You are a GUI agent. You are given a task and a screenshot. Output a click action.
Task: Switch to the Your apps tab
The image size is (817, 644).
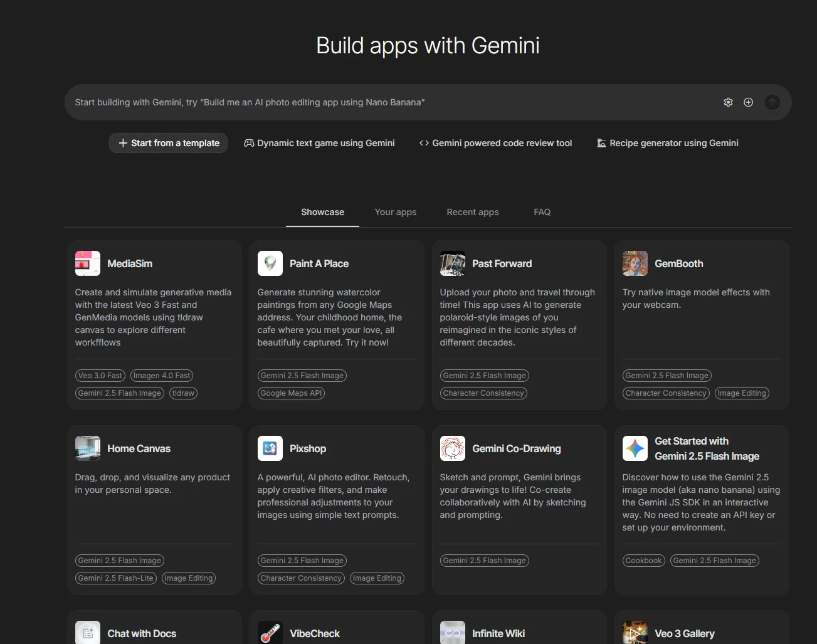pos(396,212)
